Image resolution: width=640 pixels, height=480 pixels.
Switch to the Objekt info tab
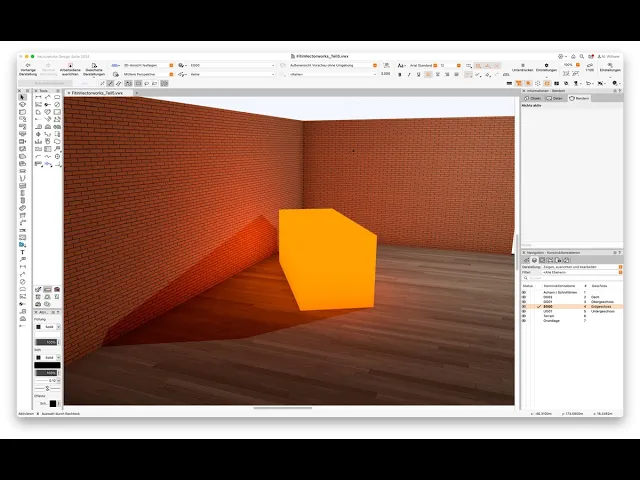click(x=533, y=98)
